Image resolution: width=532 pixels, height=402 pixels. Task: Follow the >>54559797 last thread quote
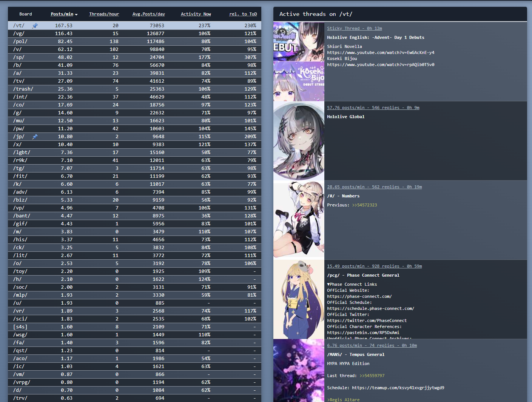pyautogui.click(x=372, y=376)
